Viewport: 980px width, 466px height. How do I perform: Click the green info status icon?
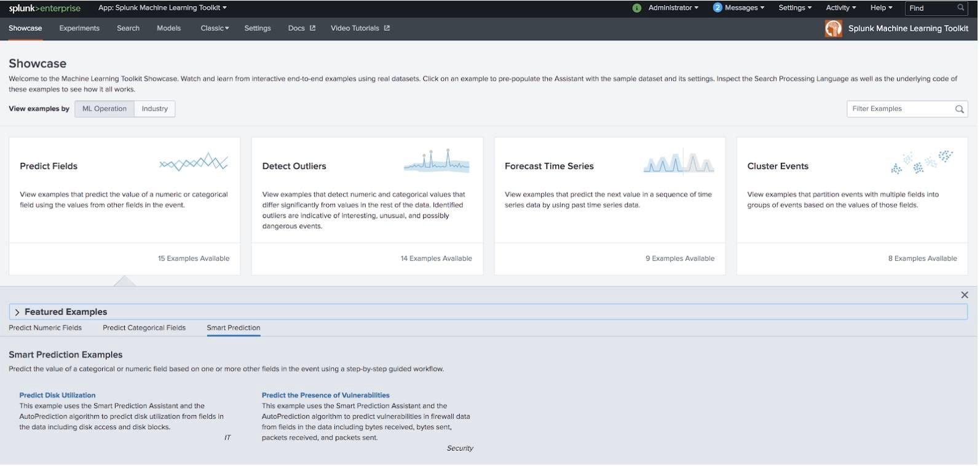(x=636, y=8)
